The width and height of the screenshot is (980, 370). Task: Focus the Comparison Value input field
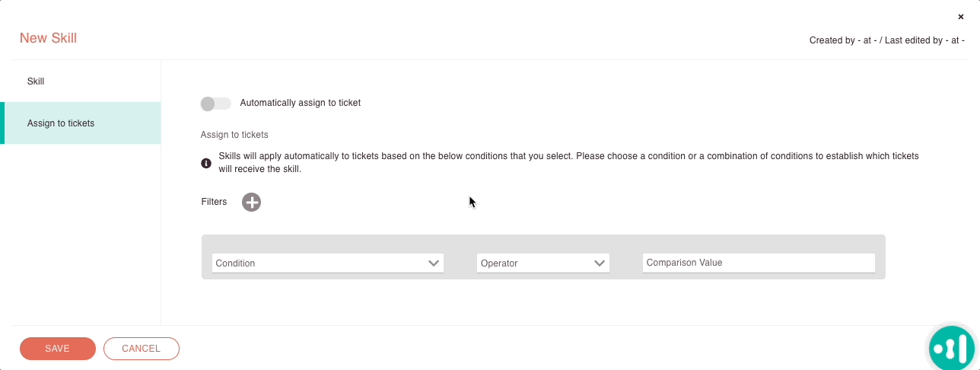point(759,263)
